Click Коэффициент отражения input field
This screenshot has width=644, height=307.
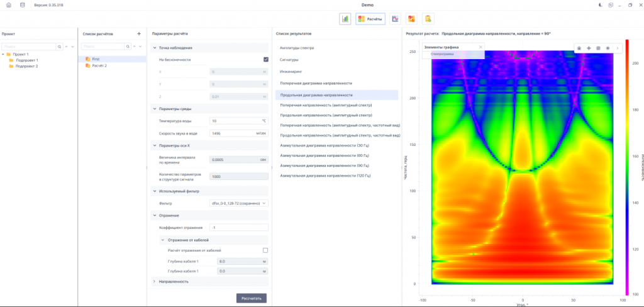[238, 227]
